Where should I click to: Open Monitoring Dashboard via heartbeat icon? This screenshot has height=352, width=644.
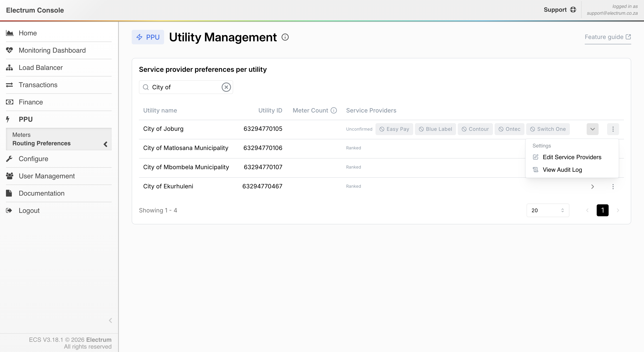[x=10, y=50]
